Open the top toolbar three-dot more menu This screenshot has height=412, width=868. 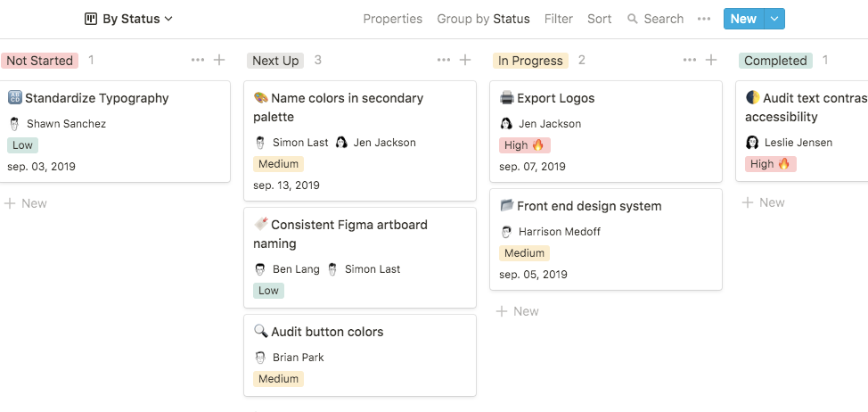704,19
